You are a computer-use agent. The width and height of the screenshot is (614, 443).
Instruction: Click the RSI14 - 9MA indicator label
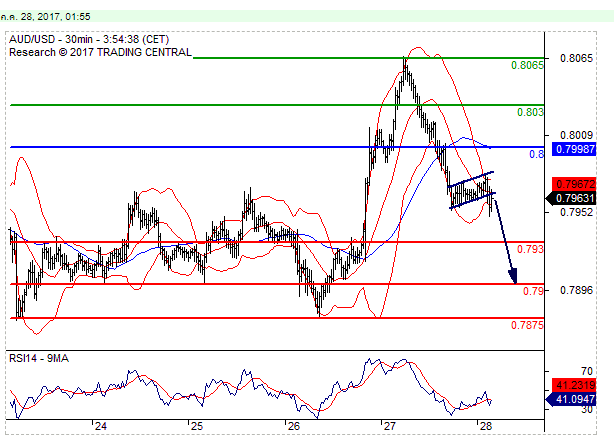[39, 358]
